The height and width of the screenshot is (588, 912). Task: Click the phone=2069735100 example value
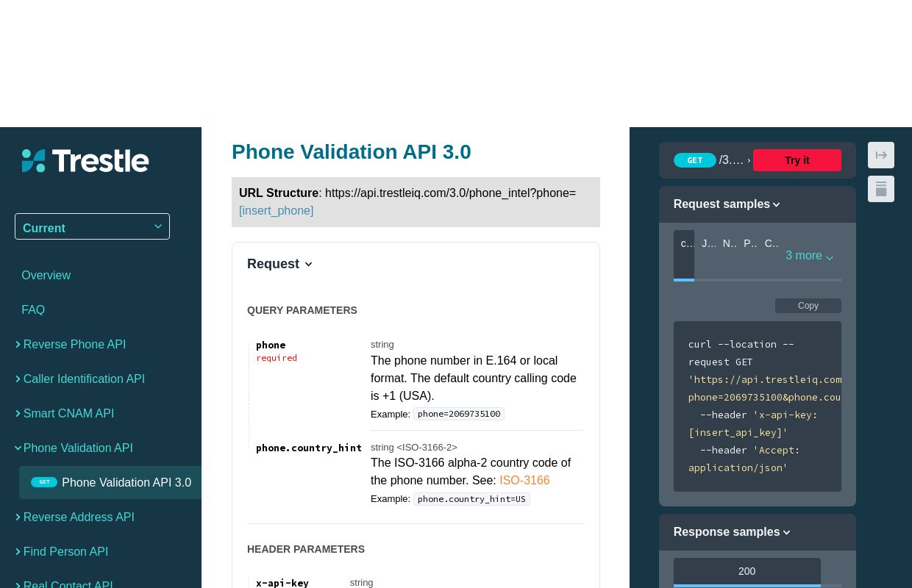pos(459,414)
